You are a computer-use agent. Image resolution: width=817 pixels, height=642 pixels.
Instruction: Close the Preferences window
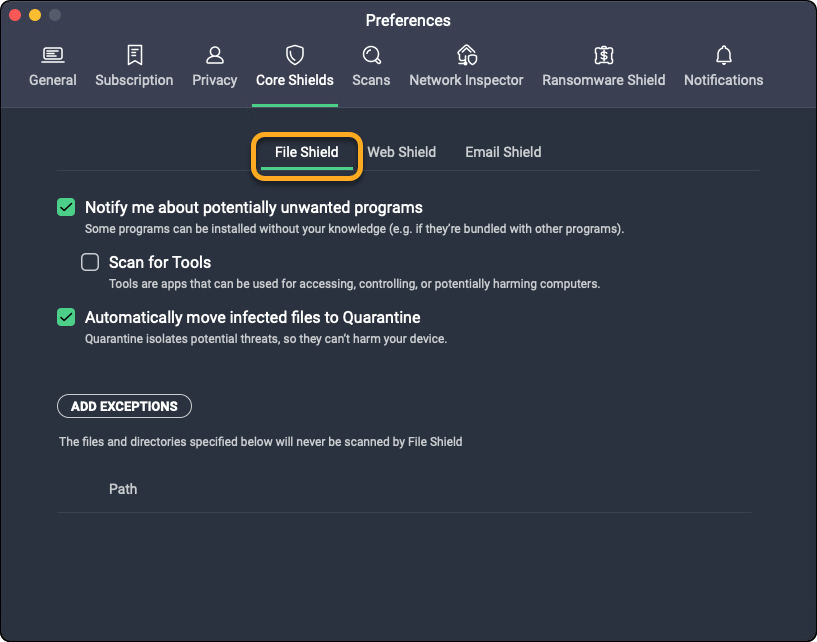click(x=15, y=16)
